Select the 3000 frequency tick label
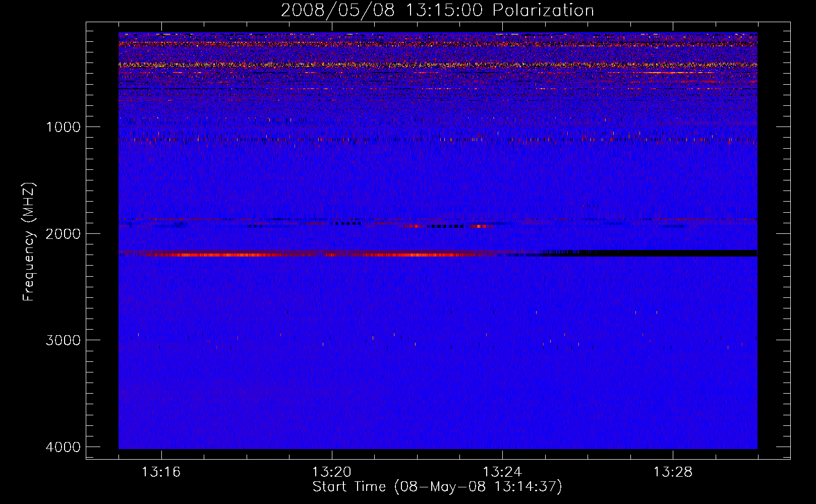816x504 pixels. coord(63,340)
